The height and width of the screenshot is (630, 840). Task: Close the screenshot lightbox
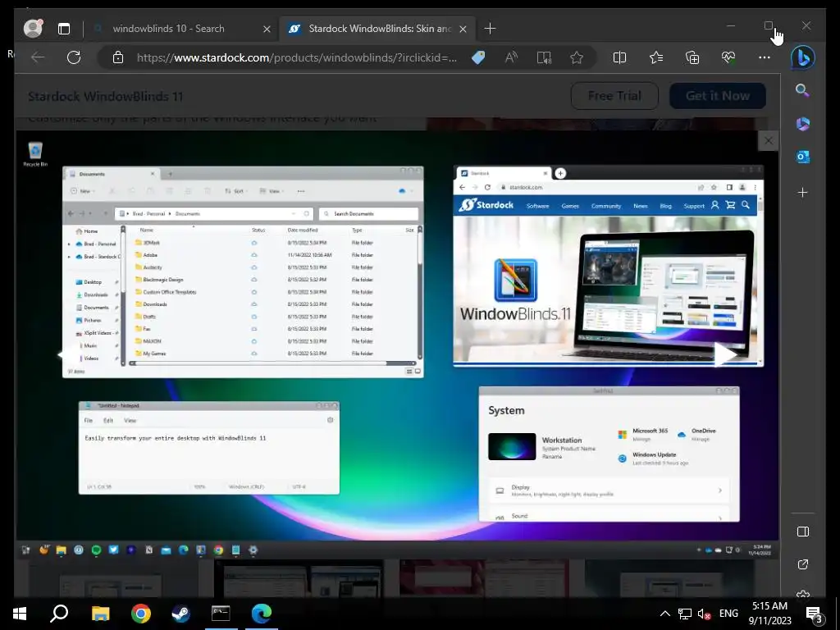click(768, 141)
